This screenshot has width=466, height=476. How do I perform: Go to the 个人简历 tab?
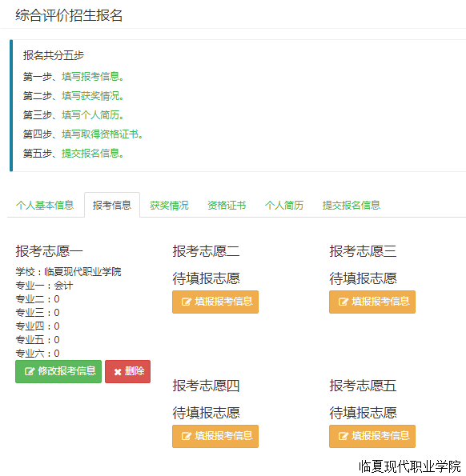(x=284, y=206)
